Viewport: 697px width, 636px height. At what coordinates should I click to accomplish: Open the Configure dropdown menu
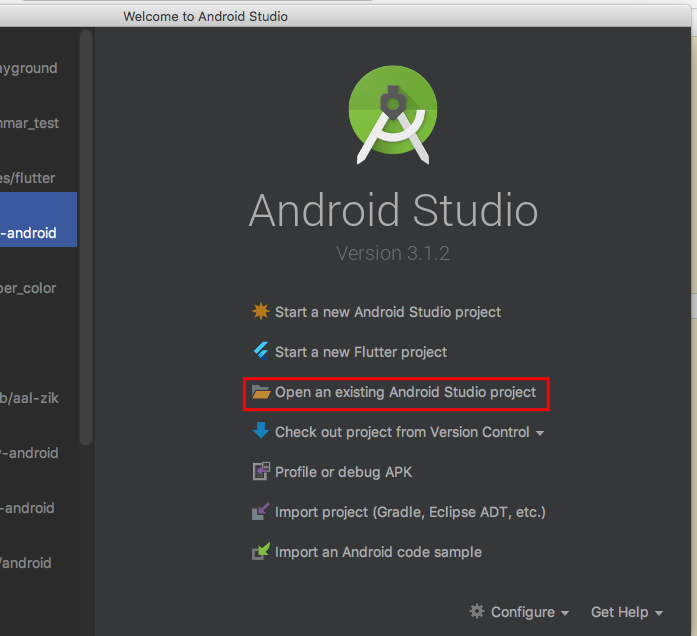[520, 612]
